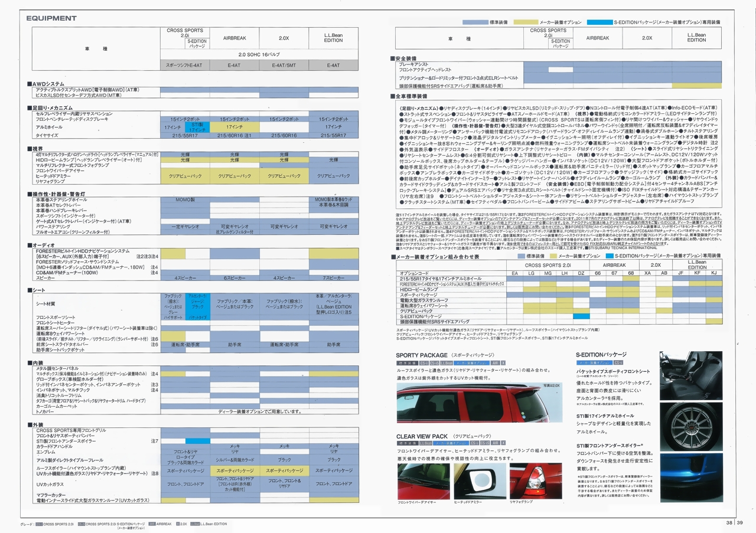Click the 視界 section heading
756x533 pixels.
point(37,149)
